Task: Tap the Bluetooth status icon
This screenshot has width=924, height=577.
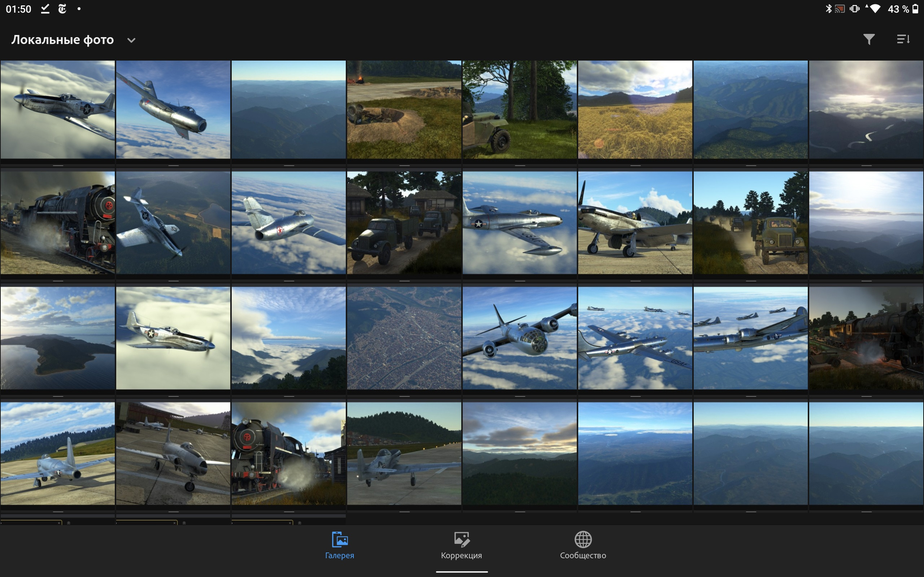Action: coord(829,9)
